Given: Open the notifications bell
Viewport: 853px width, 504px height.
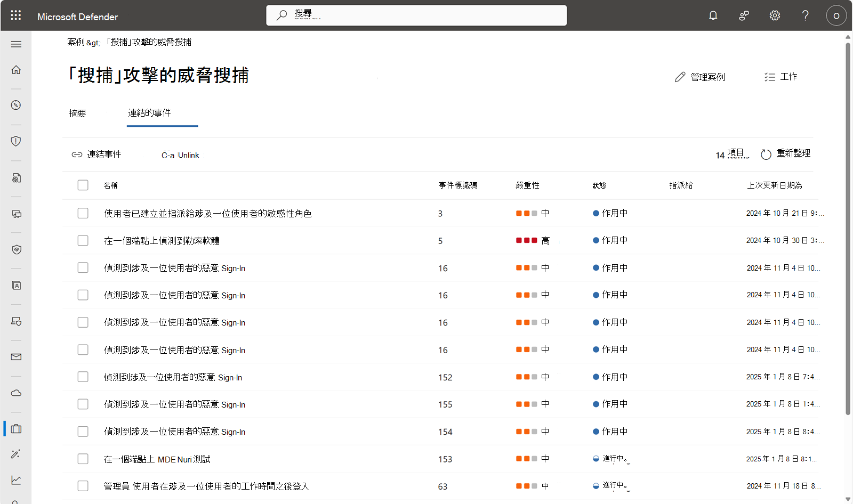Looking at the screenshot, I should [713, 15].
